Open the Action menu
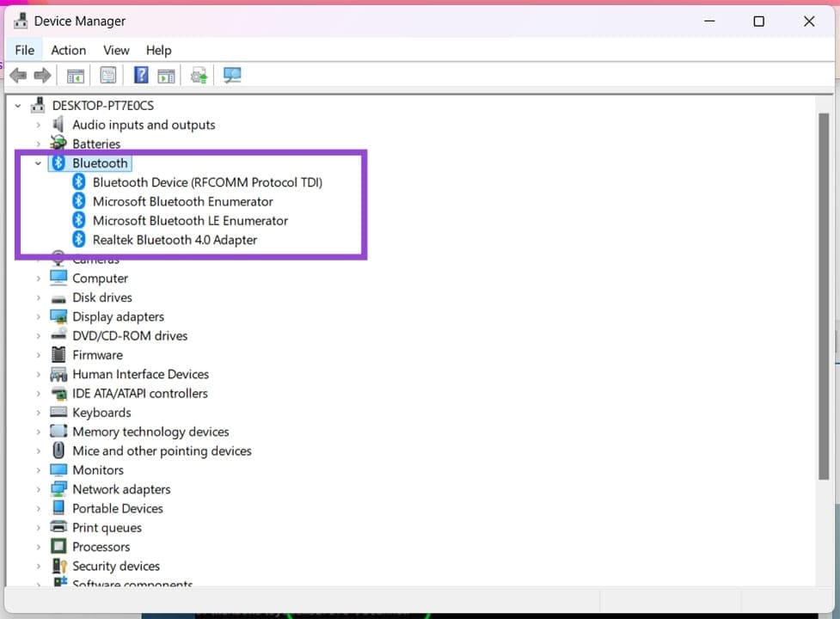 (68, 50)
